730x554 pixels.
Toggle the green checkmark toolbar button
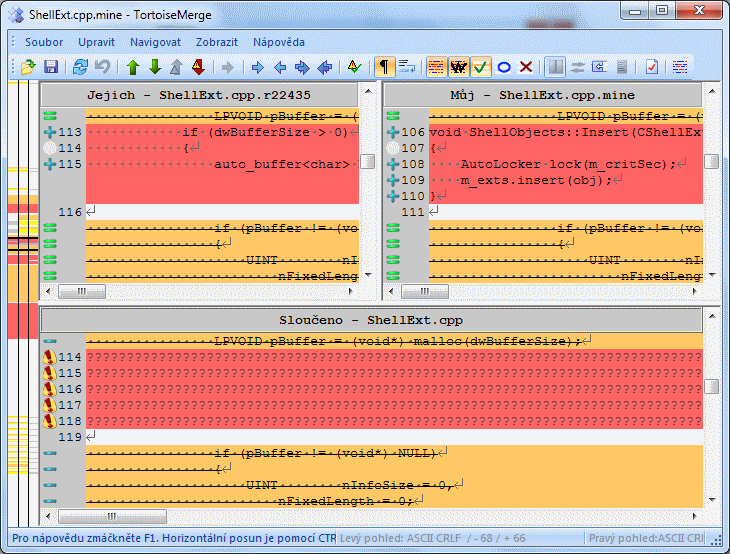point(481,67)
